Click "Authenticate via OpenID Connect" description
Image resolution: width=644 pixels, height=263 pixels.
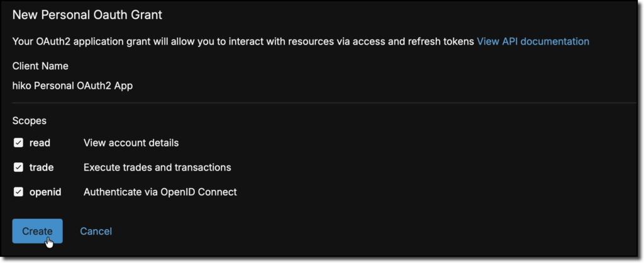coord(160,192)
